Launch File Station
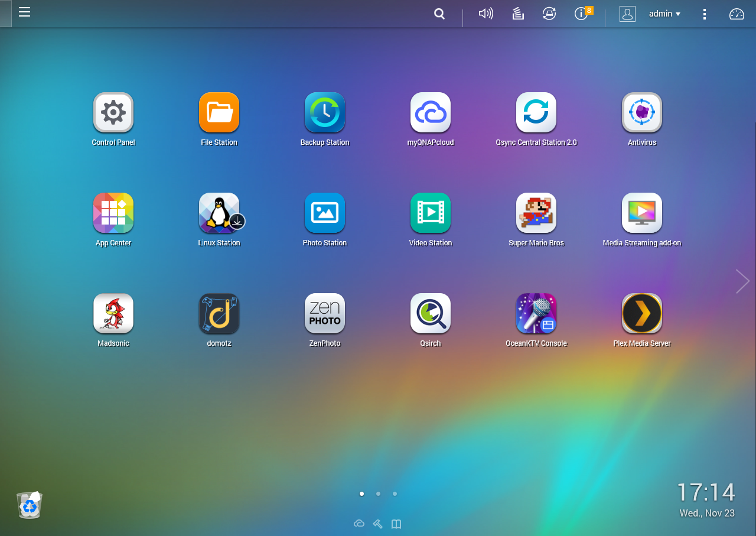Viewport: 756px width, 536px height. tap(219, 112)
